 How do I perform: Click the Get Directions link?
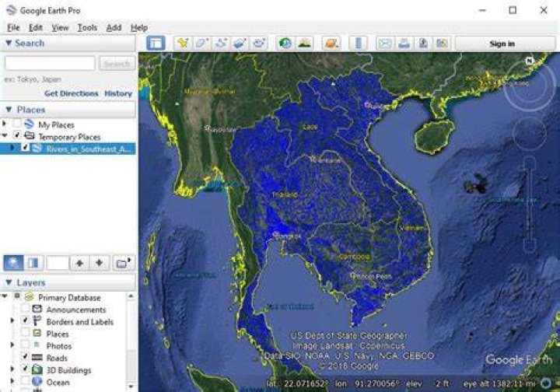point(71,93)
